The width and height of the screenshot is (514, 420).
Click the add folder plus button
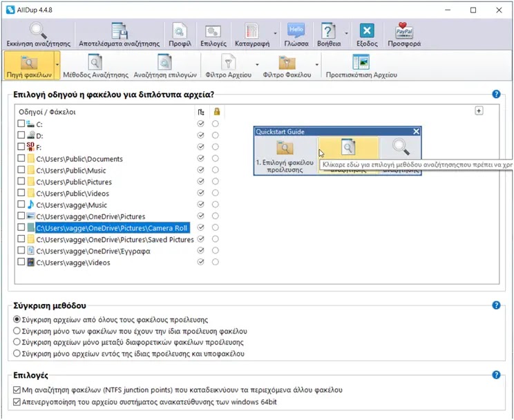click(x=479, y=111)
